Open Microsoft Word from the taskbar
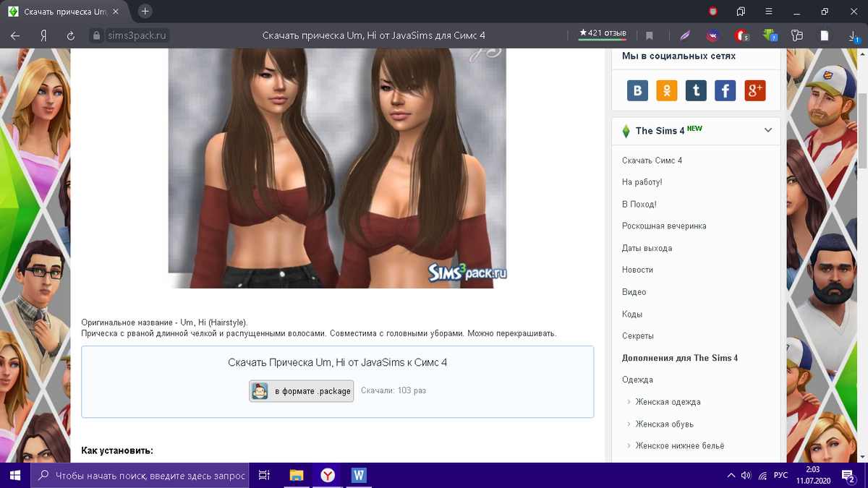 pyautogui.click(x=359, y=475)
